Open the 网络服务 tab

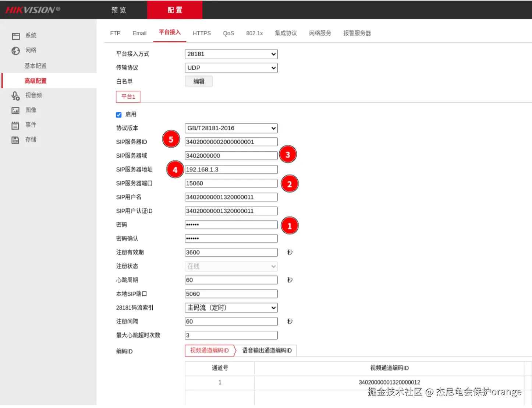point(320,33)
